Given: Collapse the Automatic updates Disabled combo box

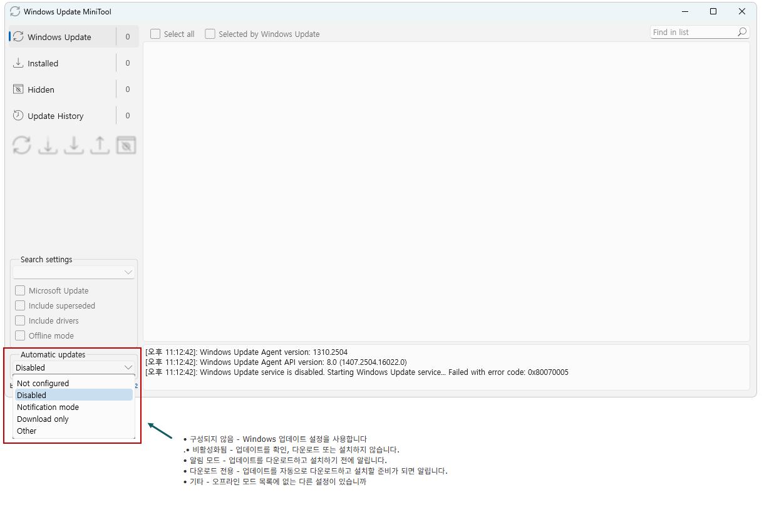Looking at the screenshot, I should pos(74,367).
